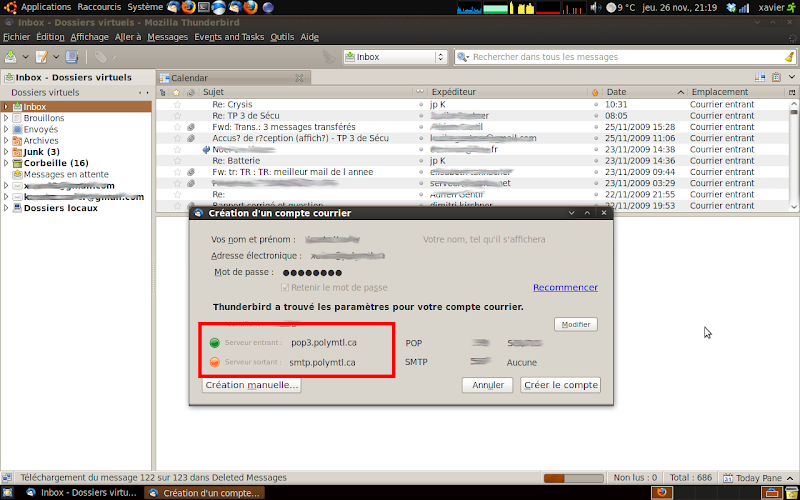Image resolution: width=800 pixels, height=500 pixels.
Task: Open the tab list dropdown arrow at right
Action: (x=792, y=77)
